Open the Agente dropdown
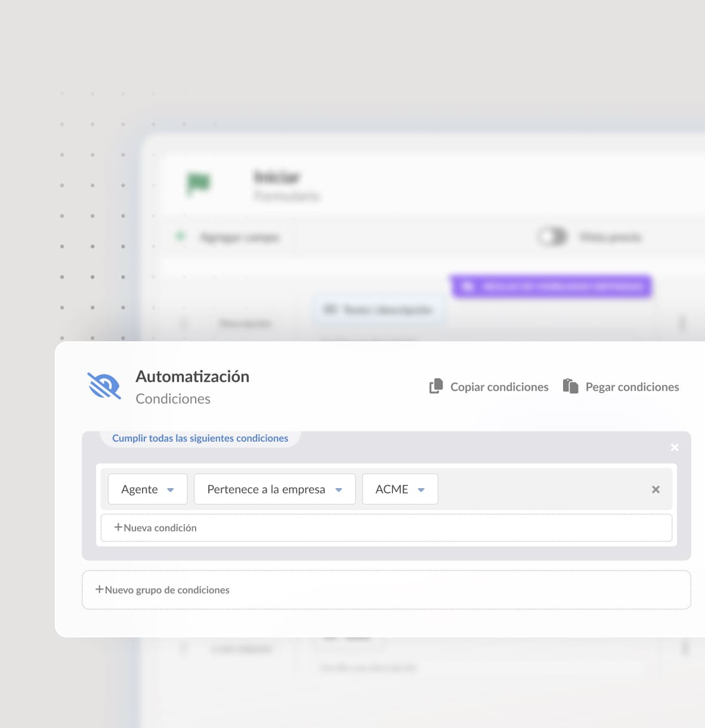This screenshot has height=728, width=705. 148,489
